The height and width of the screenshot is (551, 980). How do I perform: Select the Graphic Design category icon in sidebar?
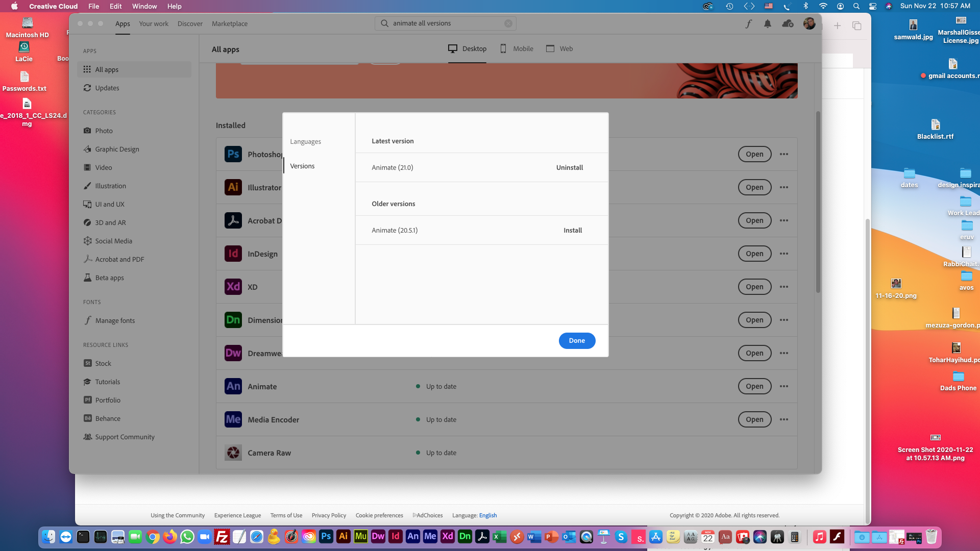coord(87,149)
